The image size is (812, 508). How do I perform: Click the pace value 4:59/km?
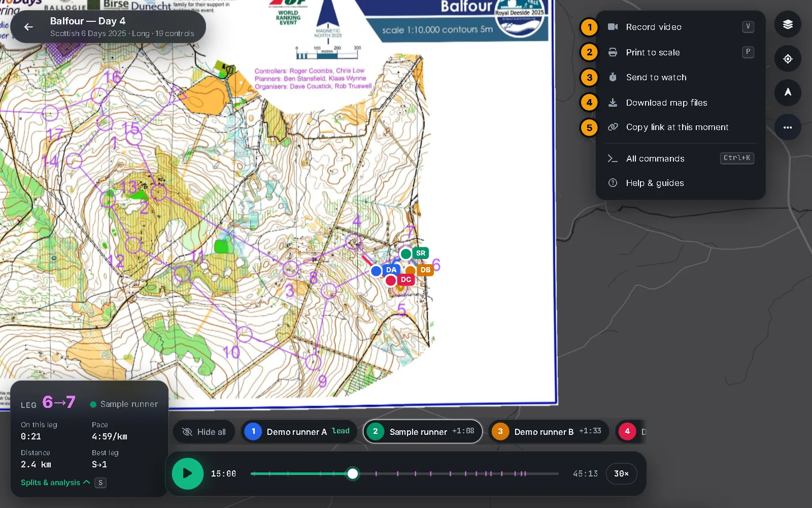[110, 436]
